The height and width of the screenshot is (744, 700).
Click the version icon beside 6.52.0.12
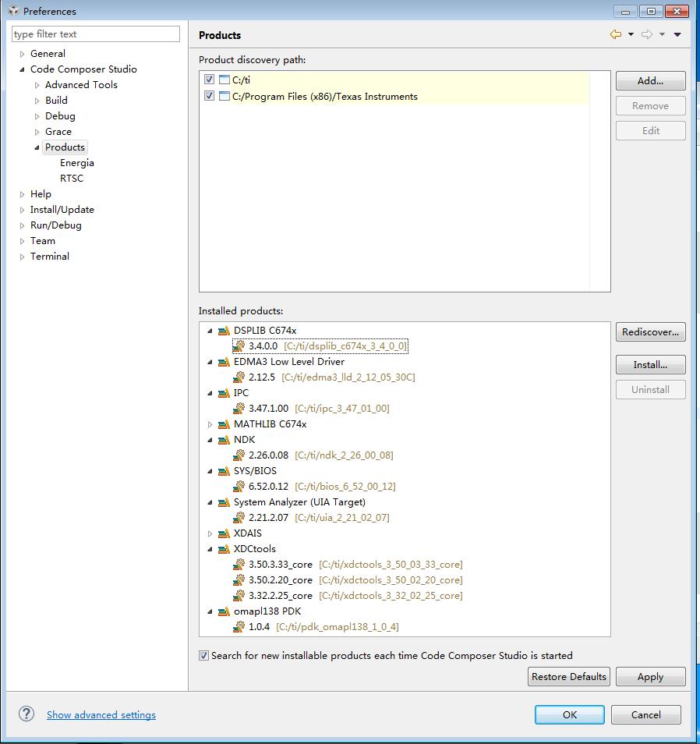point(239,487)
